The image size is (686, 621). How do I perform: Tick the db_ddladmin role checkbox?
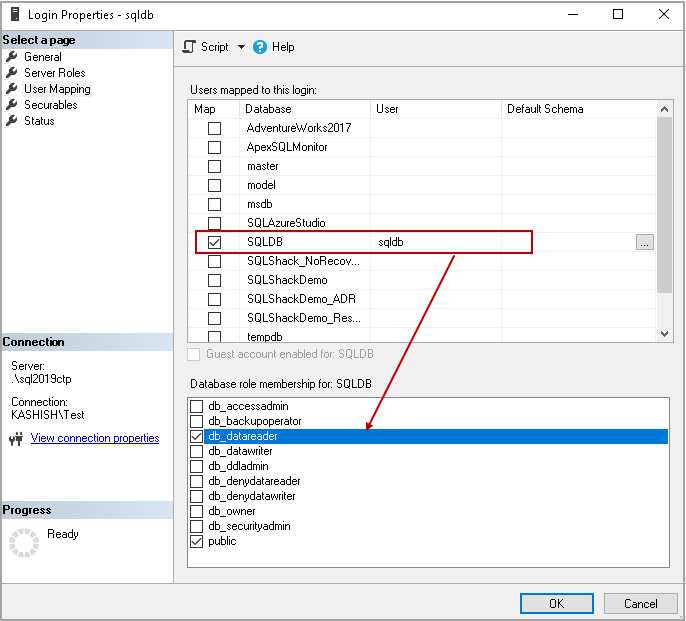point(196,466)
